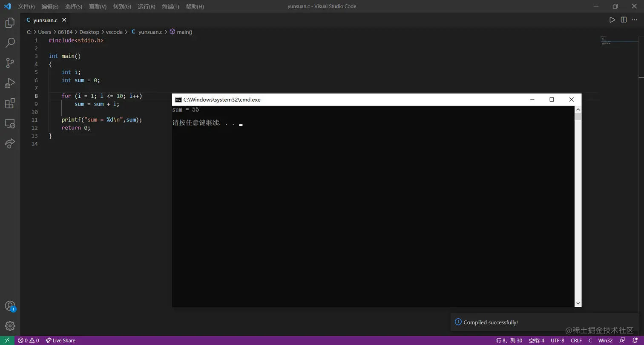Minimize the cmd.exe window
Screen dimensions: 644x345
click(x=532, y=100)
